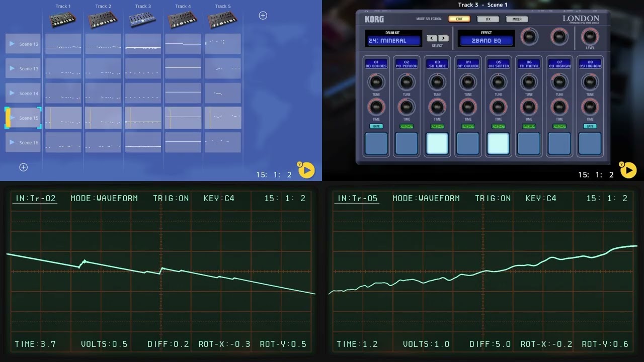Click the yellow play button in the London panel

click(x=628, y=170)
